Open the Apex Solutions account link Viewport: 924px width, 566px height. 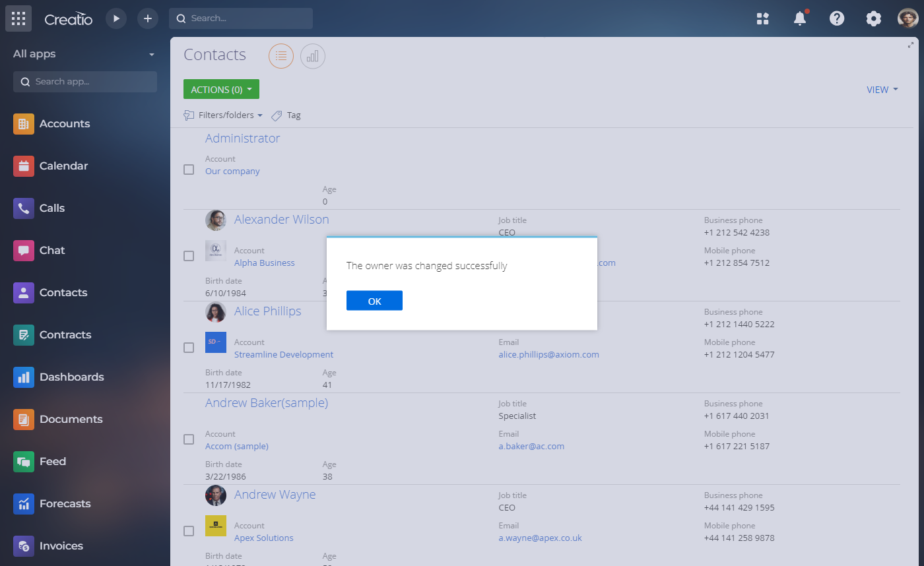(x=264, y=538)
